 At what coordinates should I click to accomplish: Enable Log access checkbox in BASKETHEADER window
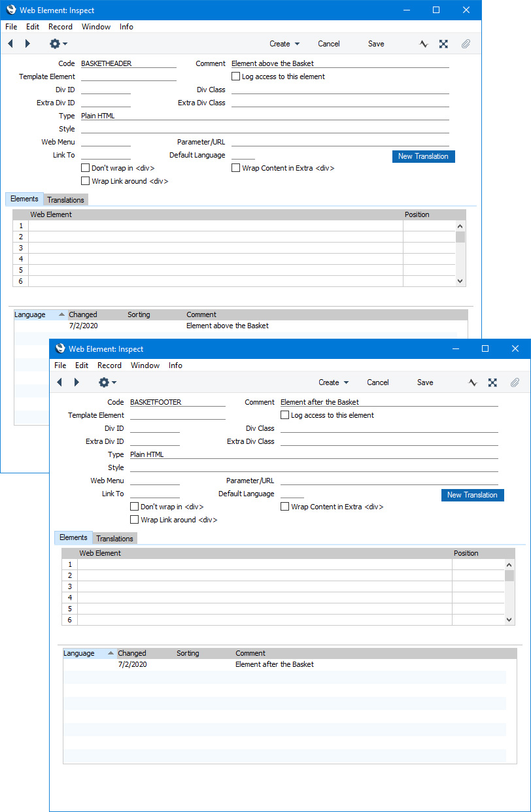(x=236, y=76)
